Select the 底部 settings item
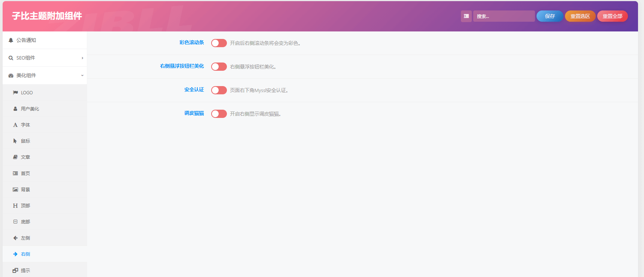The height and width of the screenshot is (277, 644). (x=45, y=222)
